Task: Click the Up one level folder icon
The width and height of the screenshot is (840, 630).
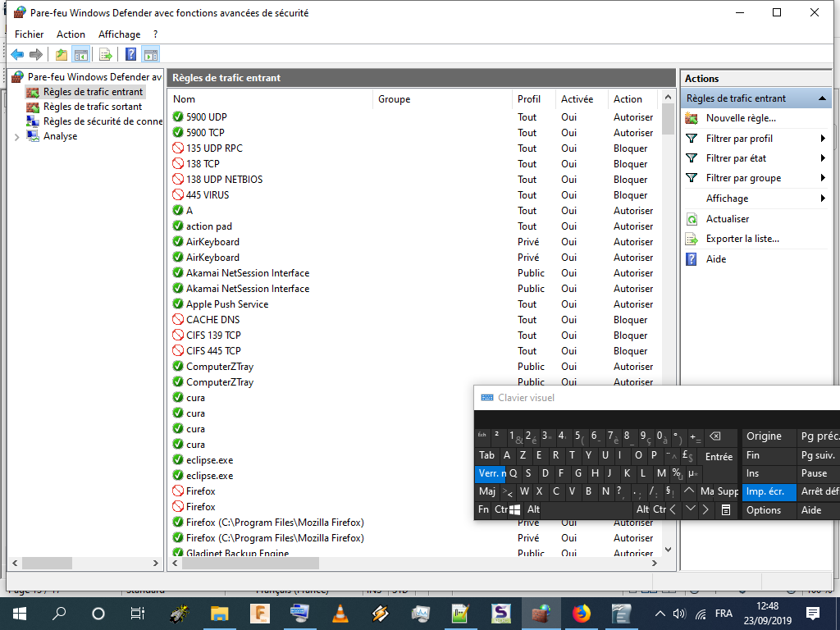Action: pyautogui.click(x=62, y=54)
